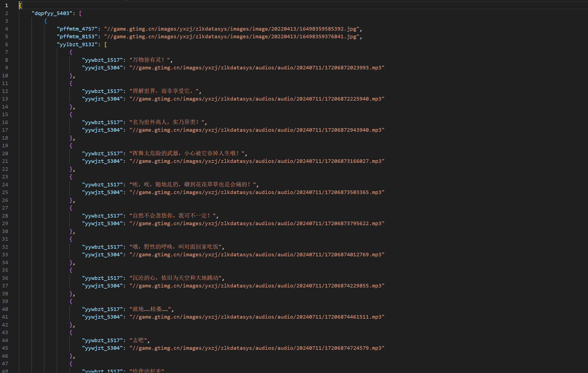
Task: Open the audio URL ending in 17206874724579.mp3
Action: pyautogui.click(x=257, y=348)
